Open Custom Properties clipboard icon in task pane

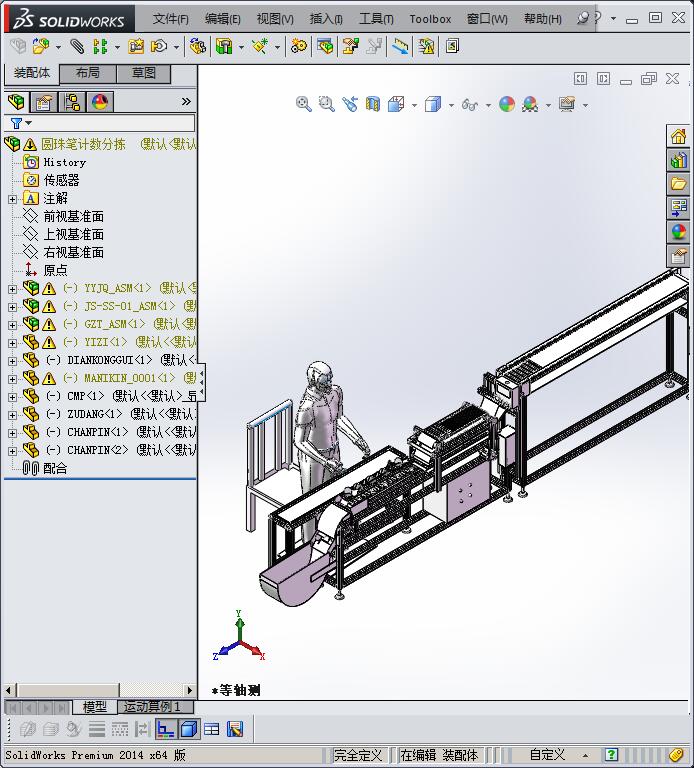click(x=678, y=256)
